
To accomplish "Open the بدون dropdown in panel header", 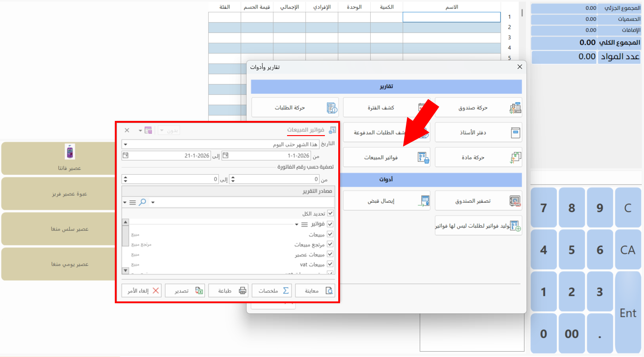I will (169, 130).
